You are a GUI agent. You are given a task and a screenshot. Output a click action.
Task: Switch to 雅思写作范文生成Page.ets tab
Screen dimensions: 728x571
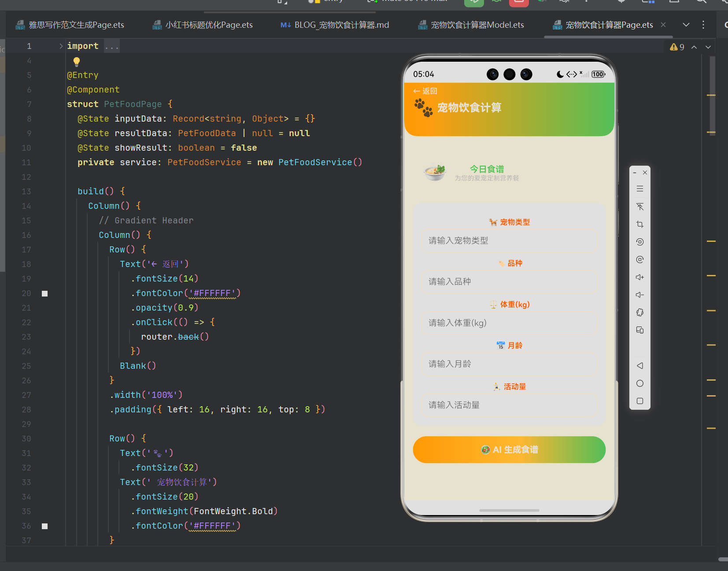pyautogui.click(x=70, y=25)
